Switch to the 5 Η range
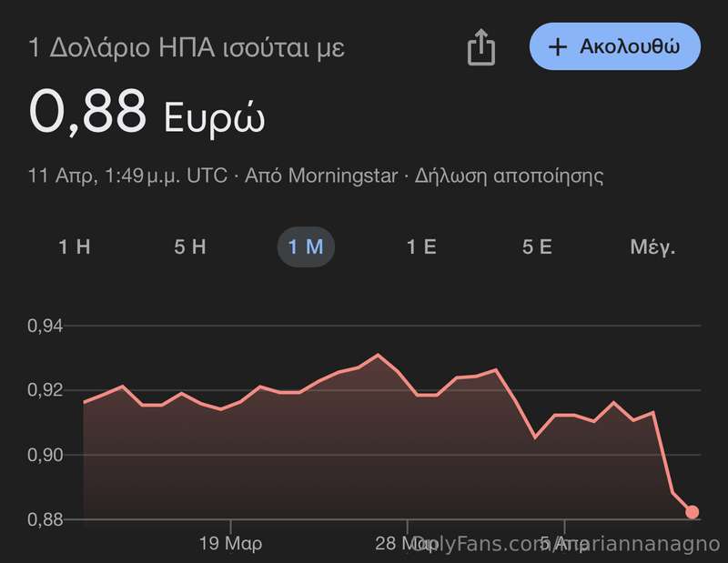 click(x=190, y=246)
